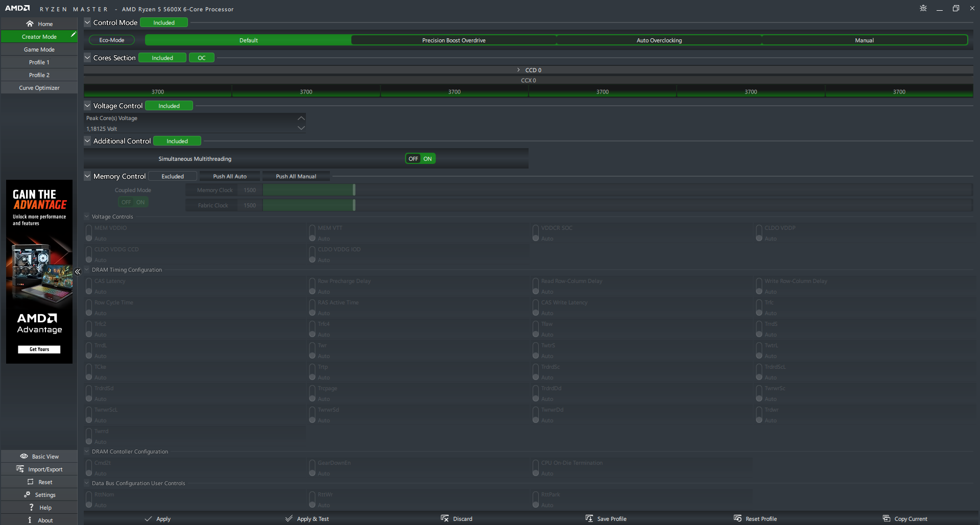The height and width of the screenshot is (525, 980).
Task: Set Coupled Mode to OFF
Action: [126, 202]
